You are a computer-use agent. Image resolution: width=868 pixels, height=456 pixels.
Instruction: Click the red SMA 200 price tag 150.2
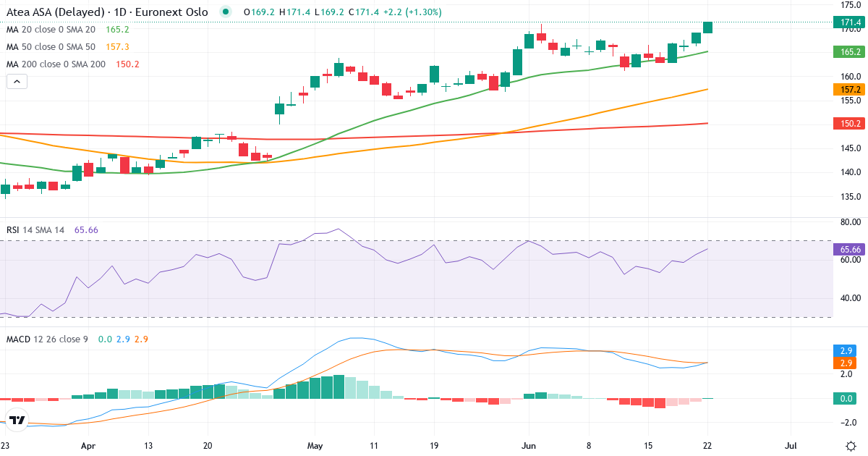coord(851,123)
